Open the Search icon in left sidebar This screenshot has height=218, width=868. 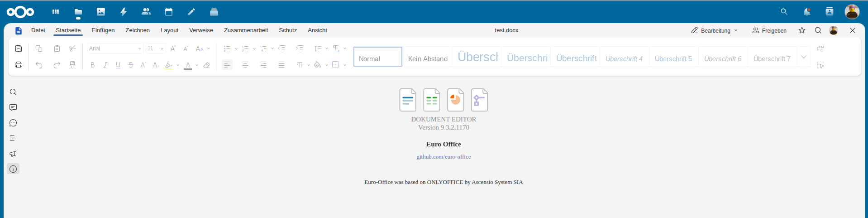pyautogui.click(x=13, y=92)
